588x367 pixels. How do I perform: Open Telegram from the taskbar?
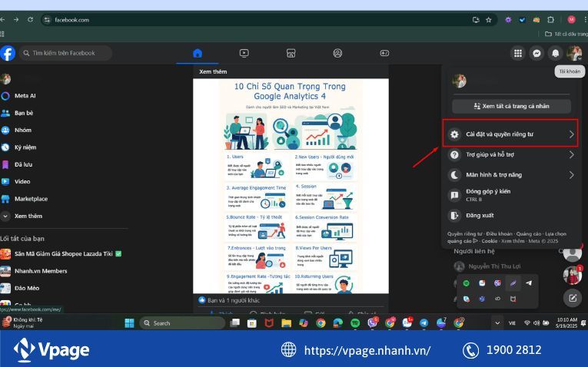[x=424, y=322]
